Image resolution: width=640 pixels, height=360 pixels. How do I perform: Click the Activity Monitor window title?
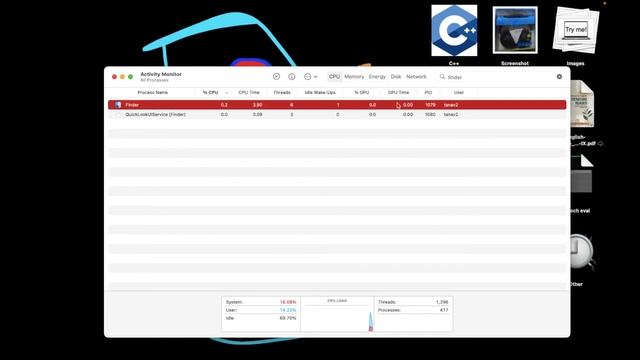point(161,74)
